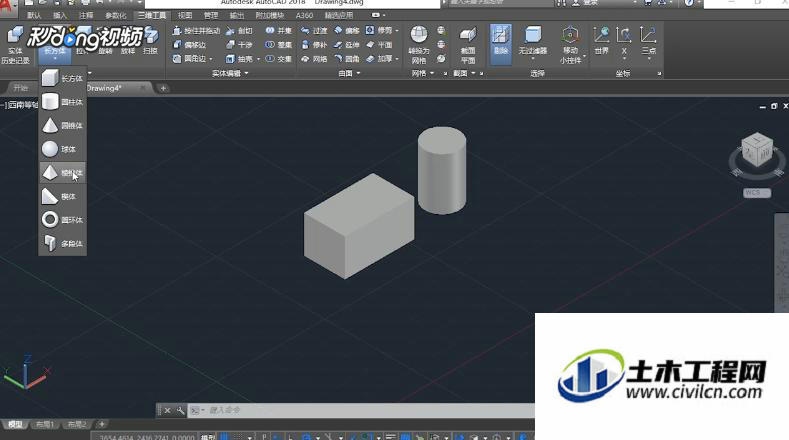The width and height of the screenshot is (789, 440).
Task: Click the new drawing plus tab
Action: (x=163, y=88)
